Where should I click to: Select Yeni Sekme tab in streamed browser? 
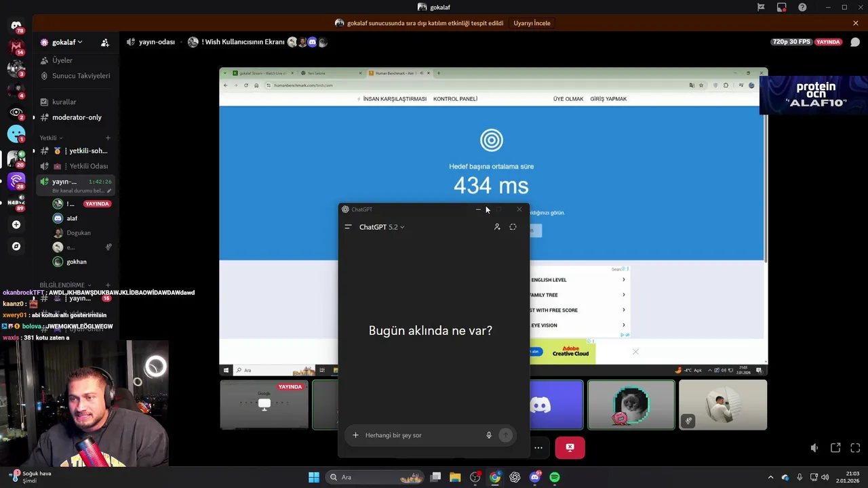(x=331, y=73)
